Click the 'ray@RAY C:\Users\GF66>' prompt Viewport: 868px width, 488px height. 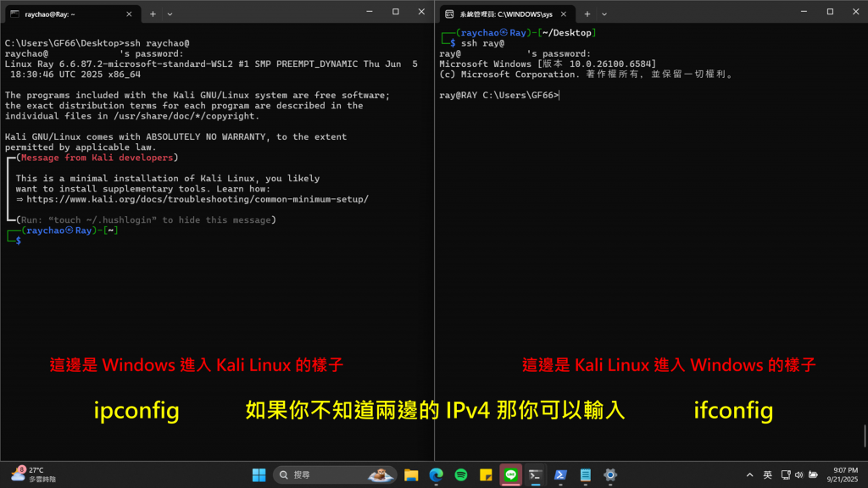pos(499,95)
